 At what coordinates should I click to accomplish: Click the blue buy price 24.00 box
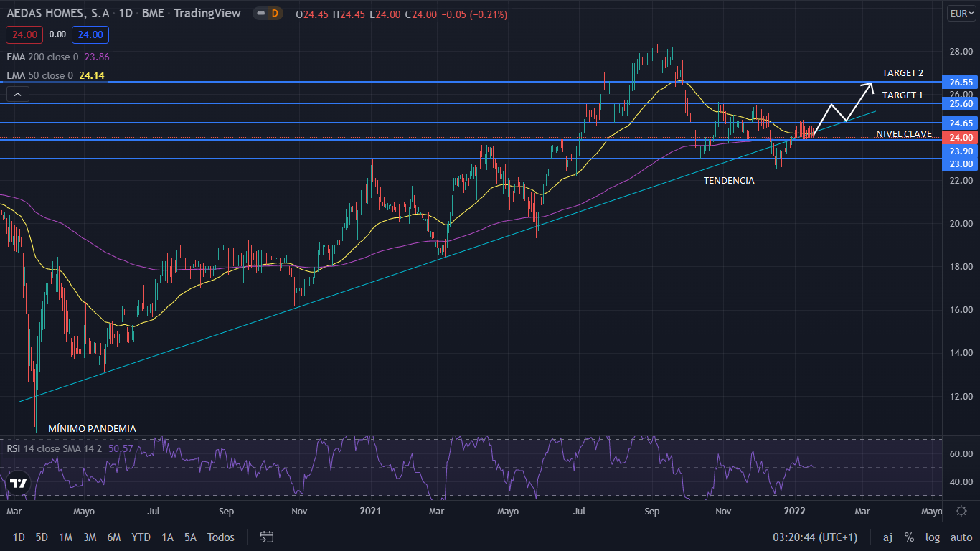90,34
